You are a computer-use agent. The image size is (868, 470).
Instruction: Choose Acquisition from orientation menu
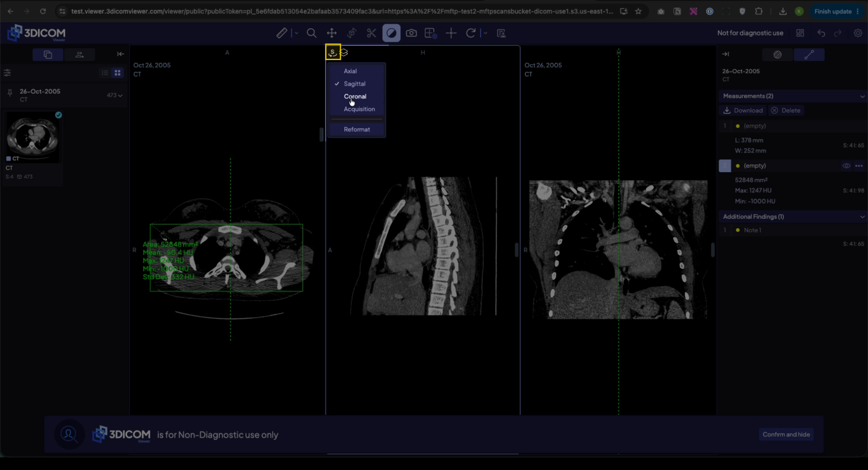click(359, 109)
